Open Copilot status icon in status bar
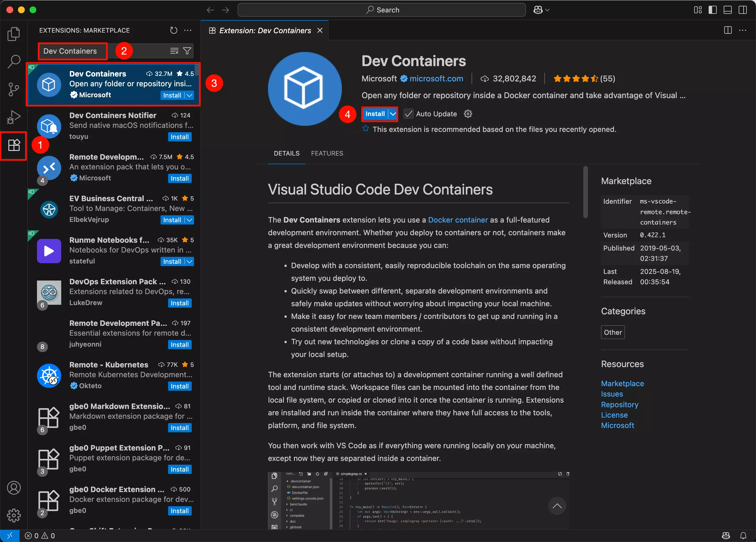The width and height of the screenshot is (756, 542). click(x=726, y=535)
